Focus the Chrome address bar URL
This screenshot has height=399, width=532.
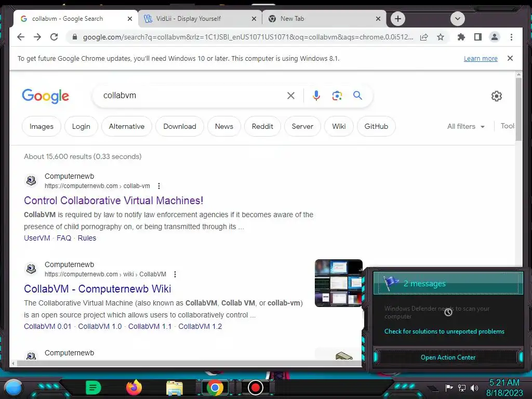[248, 37]
